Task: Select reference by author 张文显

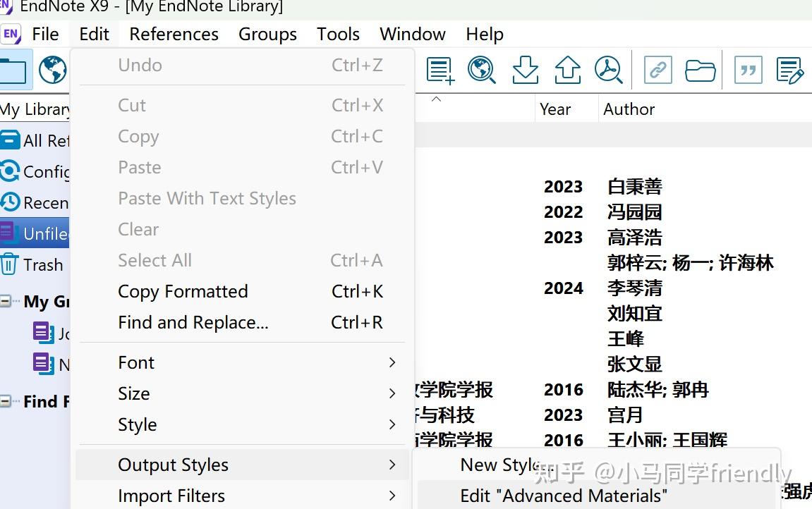Action: 634,364
